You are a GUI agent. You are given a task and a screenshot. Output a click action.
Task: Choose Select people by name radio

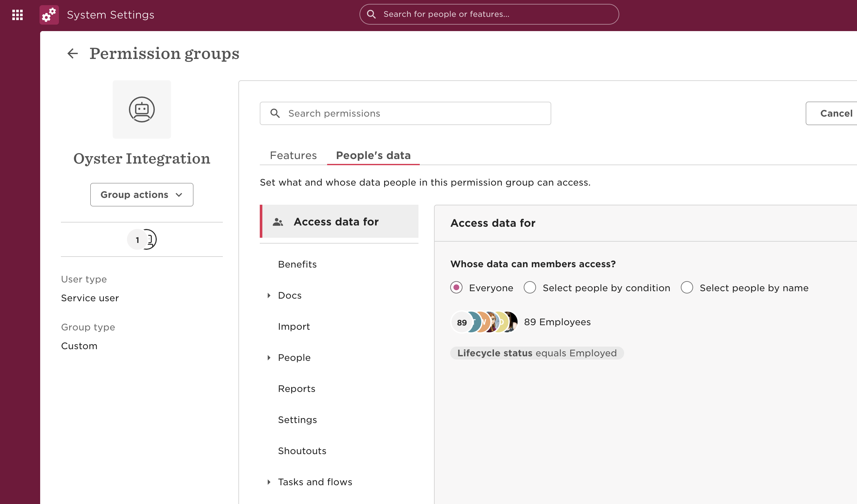pos(687,288)
